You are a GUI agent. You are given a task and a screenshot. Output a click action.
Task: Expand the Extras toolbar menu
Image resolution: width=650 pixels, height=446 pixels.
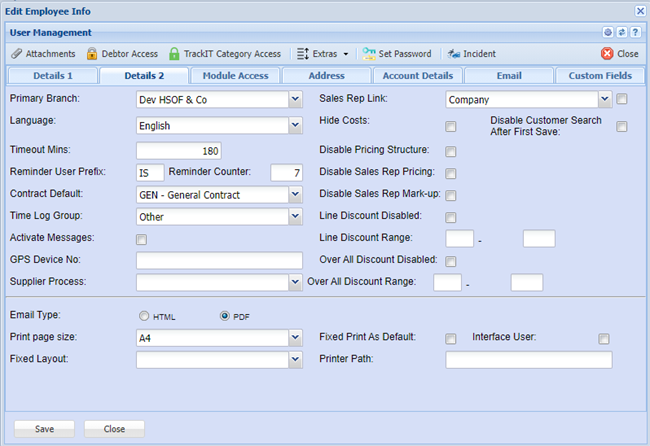322,54
